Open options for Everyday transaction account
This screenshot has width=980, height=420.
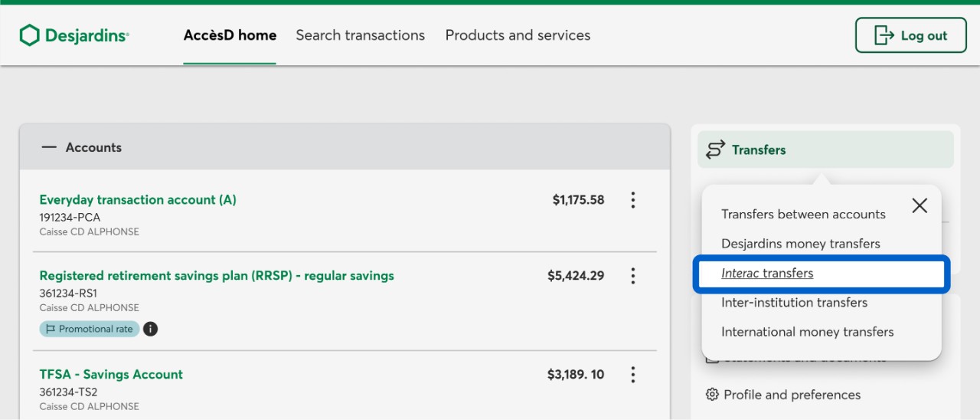pos(632,200)
